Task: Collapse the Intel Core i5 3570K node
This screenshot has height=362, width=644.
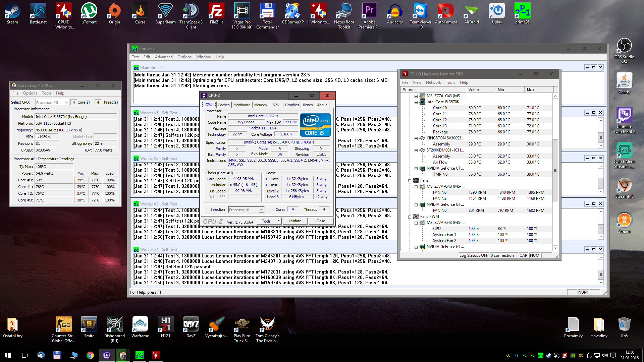Action: click(x=416, y=102)
